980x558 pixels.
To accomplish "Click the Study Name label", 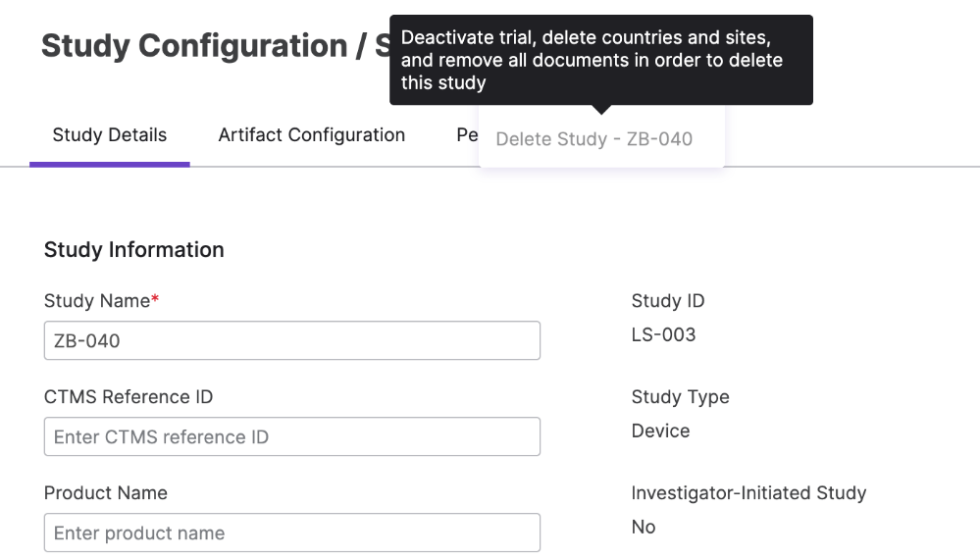I will 97,300.
